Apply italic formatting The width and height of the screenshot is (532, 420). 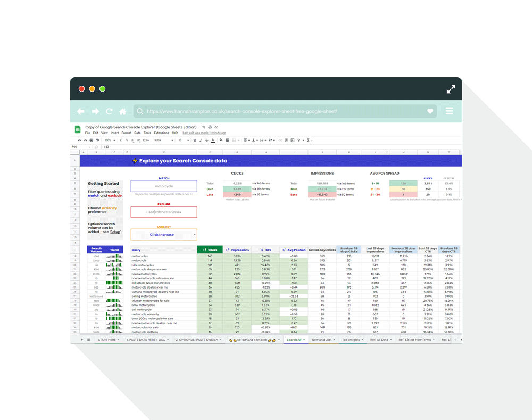click(201, 140)
